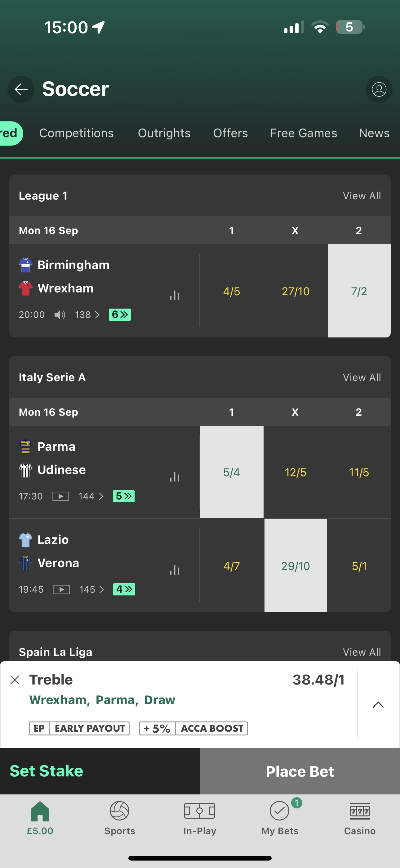
Task: Open stats for the Birmingham vs Wrexham match
Action: [x=174, y=295]
